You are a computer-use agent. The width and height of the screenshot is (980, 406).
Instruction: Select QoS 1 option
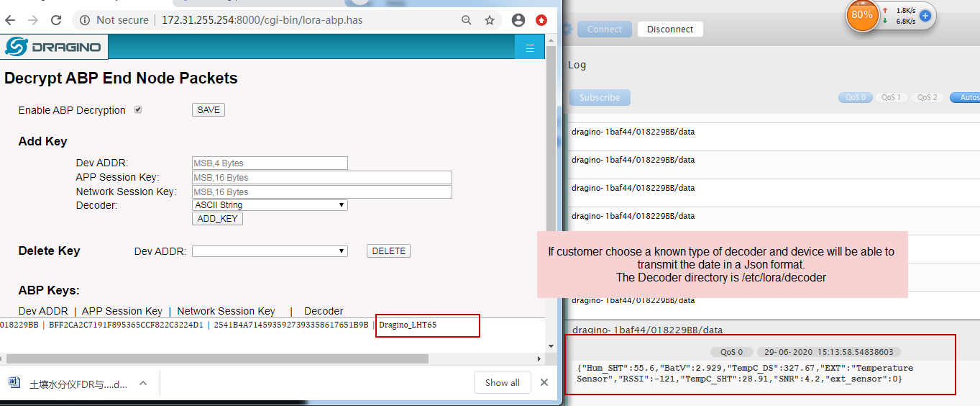tap(892, 97)
